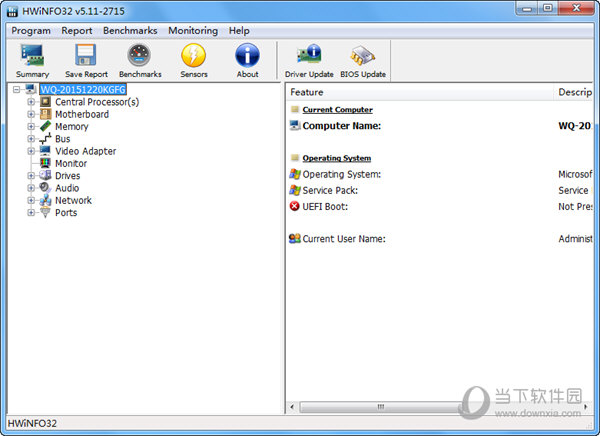
Task: Click the Central Processor(s) chip icon
Action: coord(45,102)
